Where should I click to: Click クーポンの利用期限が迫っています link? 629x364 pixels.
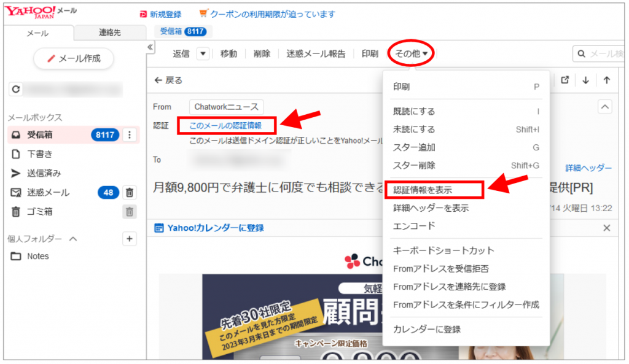(273, 14)
